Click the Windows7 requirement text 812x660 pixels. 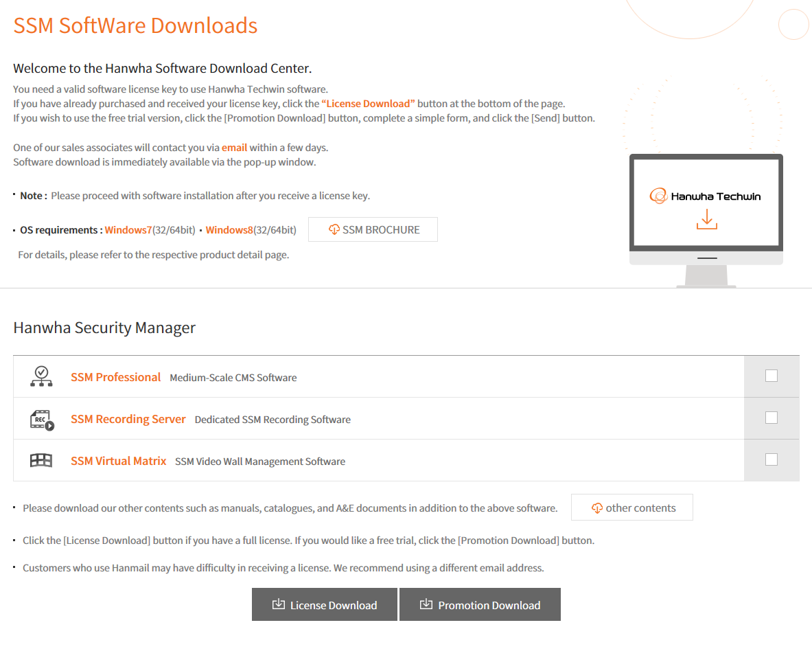click(x=128, y=230)
